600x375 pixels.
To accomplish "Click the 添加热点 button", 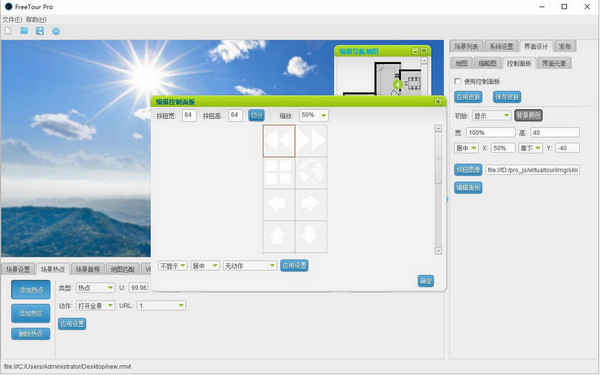I will click(x=31, y=290).
